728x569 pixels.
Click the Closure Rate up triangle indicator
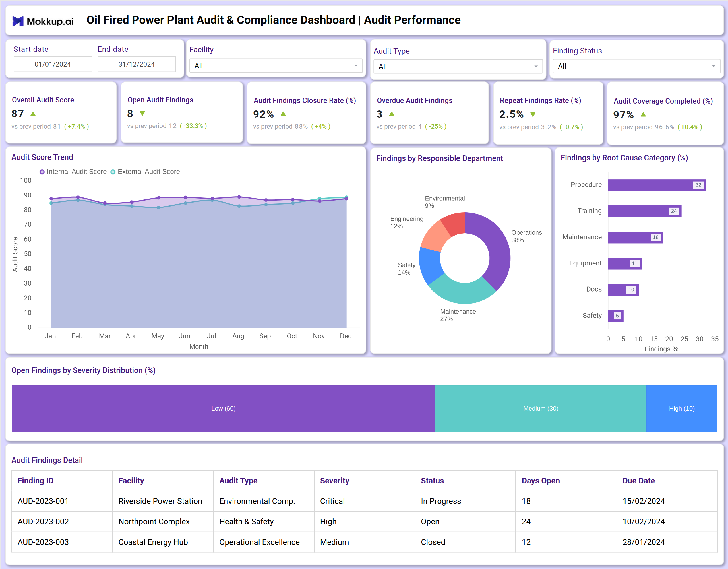pyautogui.click(x=283, y=114)
